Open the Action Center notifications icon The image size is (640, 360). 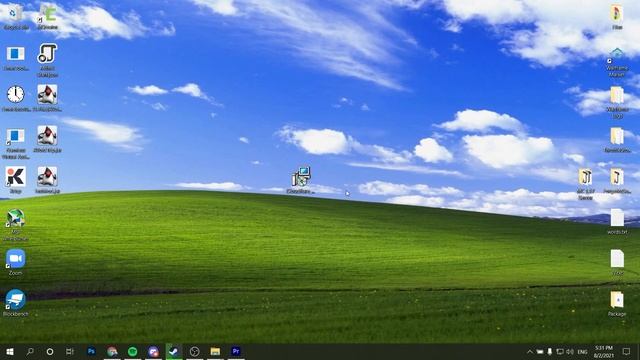(x=627, y=352)
